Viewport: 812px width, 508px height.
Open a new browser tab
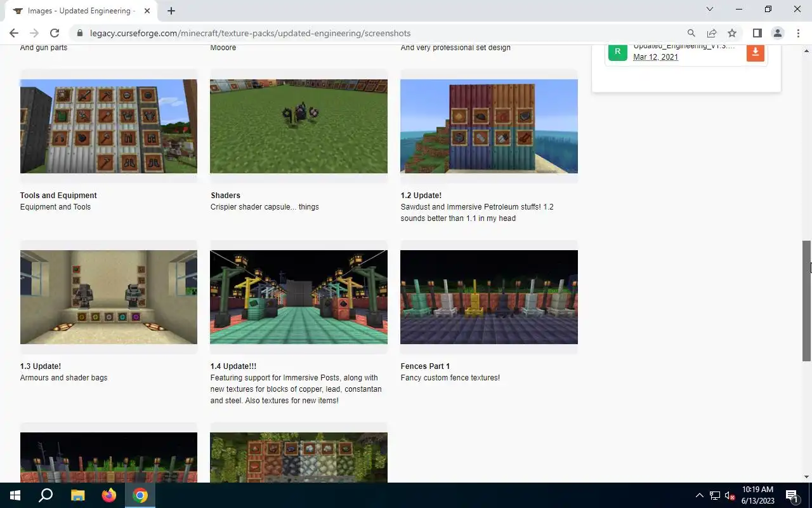pos(171,11)
